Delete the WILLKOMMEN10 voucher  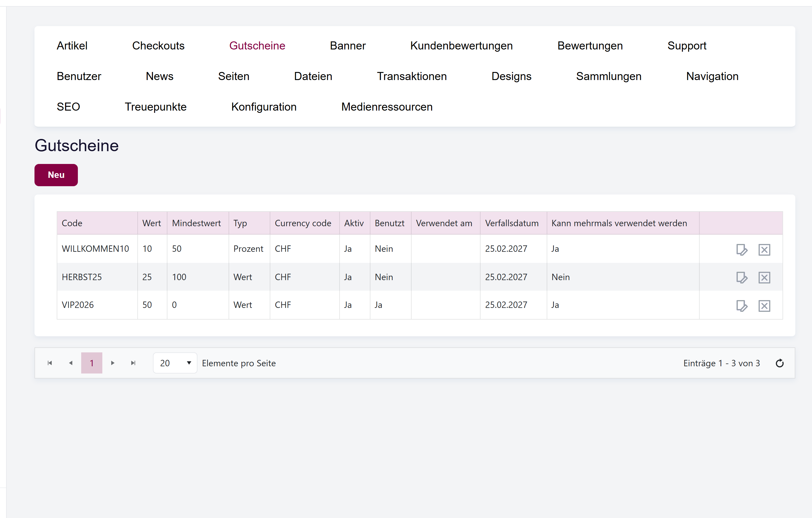(x=764, y=250)
